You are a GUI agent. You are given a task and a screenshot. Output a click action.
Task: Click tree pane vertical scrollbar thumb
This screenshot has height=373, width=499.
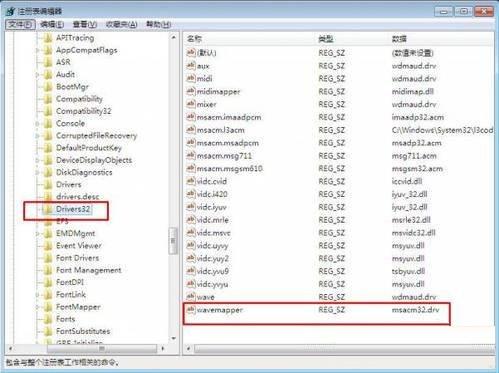click(x=173, y=241)
